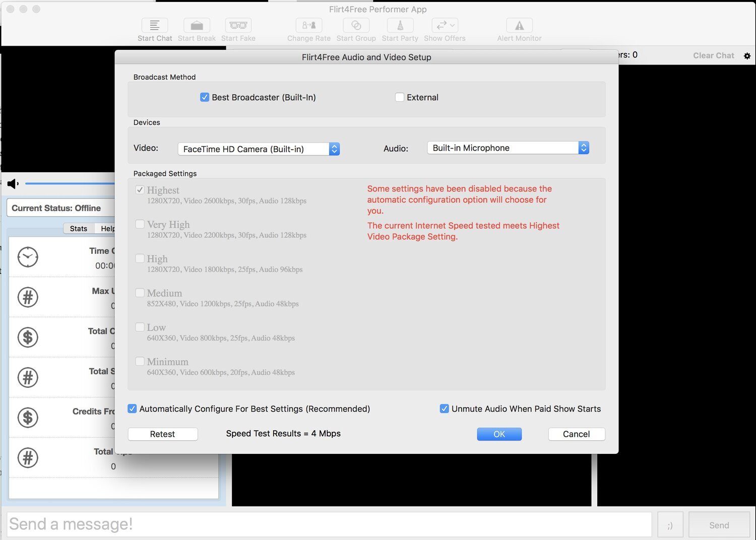This screenshot has width=756, height=540.
Task: Switch to the Stats tab
Action: 79,229
